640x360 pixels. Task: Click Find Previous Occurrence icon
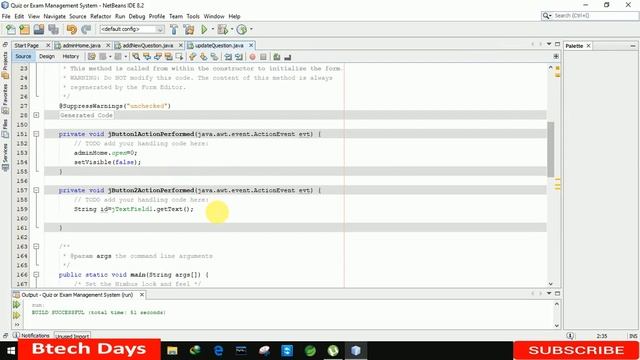click(x=147, y=57)
